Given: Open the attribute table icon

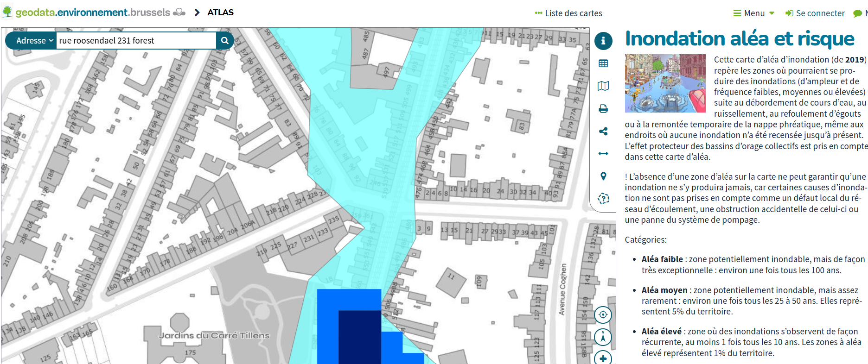Looking at the screenshot, I should click(x=603, y=63).
